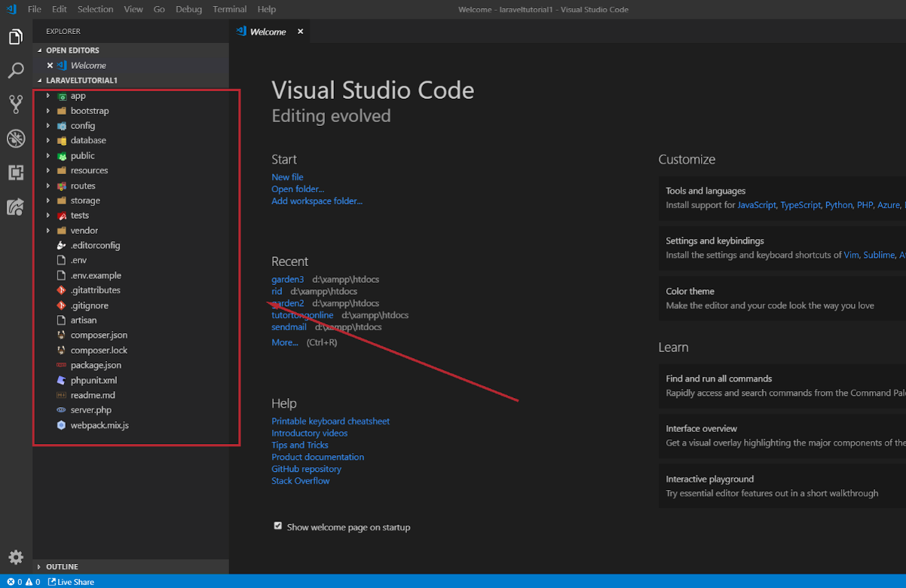Screen dimensions: 906x588
Task: Click the routes folder icon
Action: pos(62,185)
